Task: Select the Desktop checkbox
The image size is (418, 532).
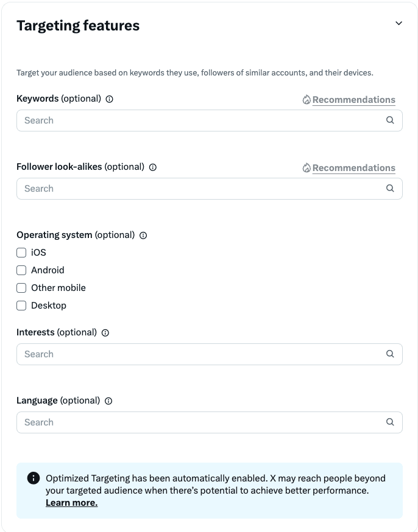Action: click(21, 306)
